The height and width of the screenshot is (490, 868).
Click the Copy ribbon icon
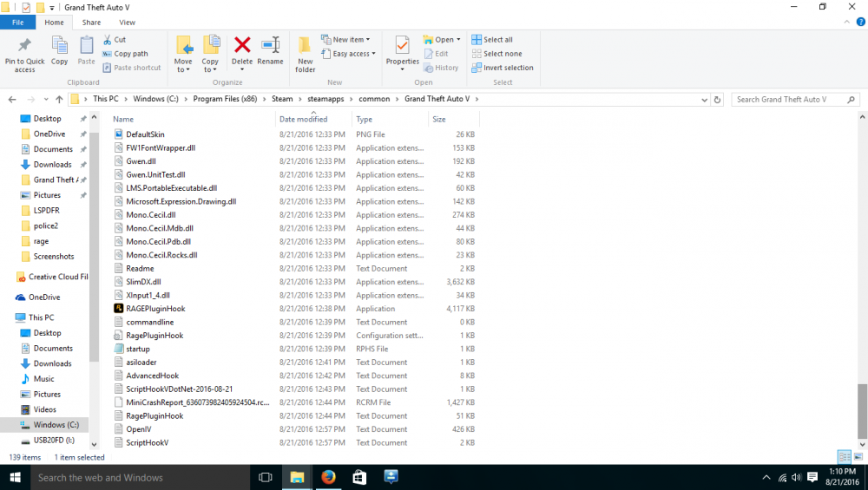point(59,45)
